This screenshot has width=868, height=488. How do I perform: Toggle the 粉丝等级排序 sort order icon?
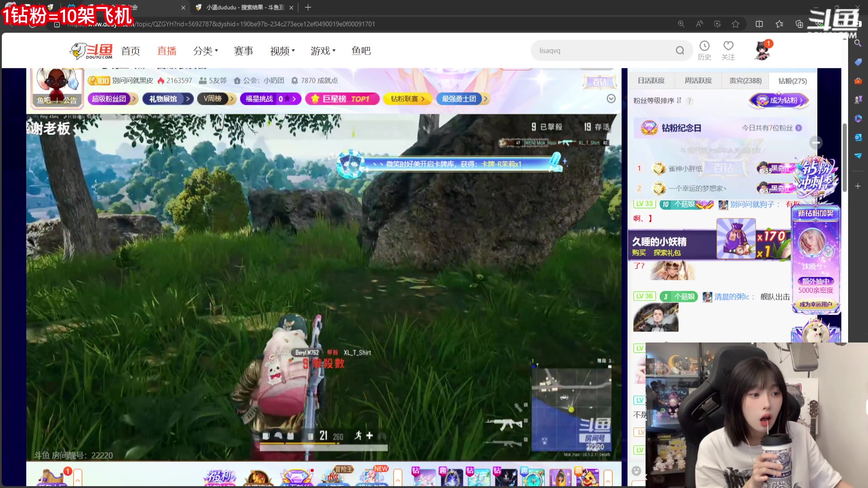[x=679, y=100]
